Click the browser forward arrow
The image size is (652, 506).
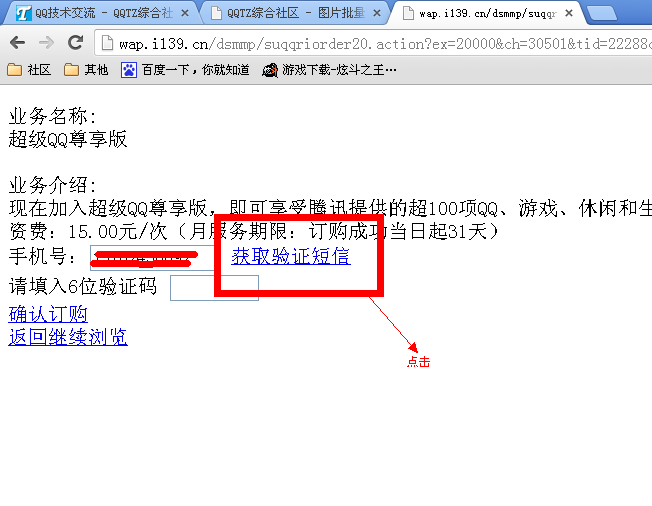(46, 42)
